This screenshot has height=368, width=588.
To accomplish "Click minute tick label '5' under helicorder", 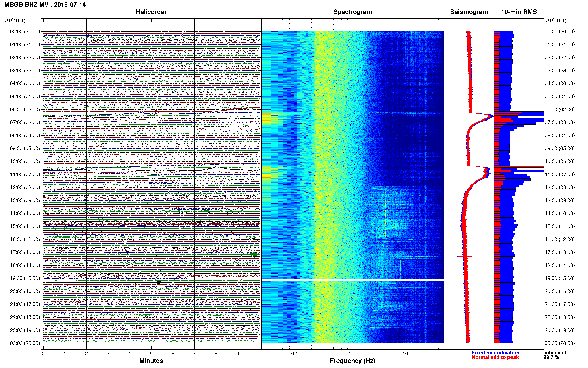I will (x=151, y=354).
